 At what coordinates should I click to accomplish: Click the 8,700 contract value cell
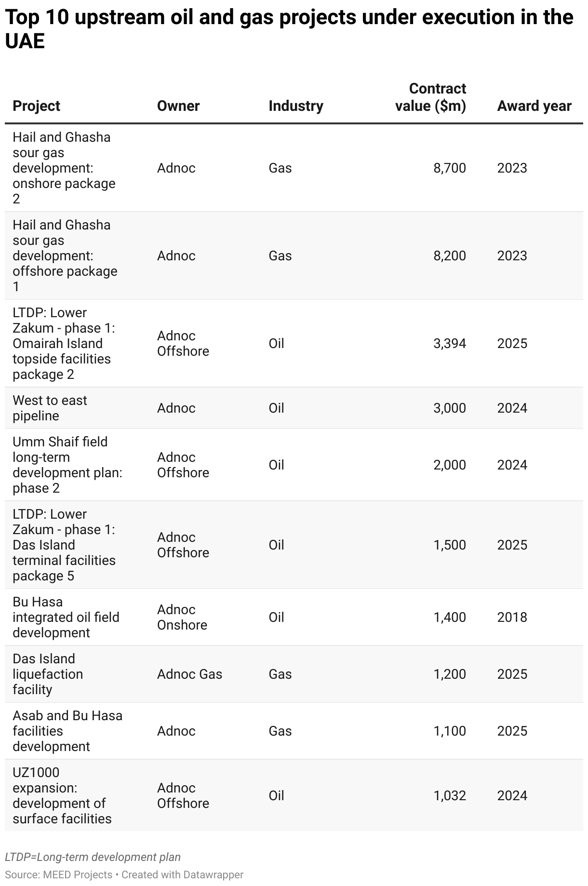pos(450,168)
